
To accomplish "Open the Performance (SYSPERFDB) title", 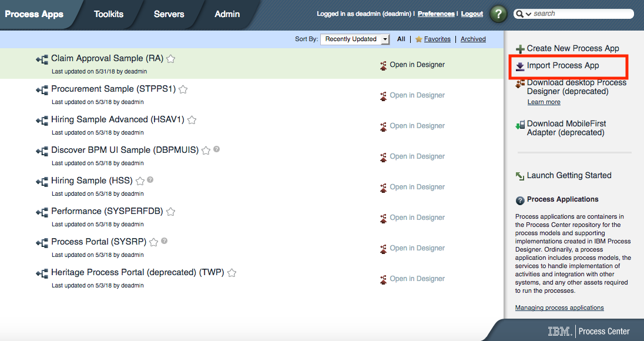I will 107,211.
